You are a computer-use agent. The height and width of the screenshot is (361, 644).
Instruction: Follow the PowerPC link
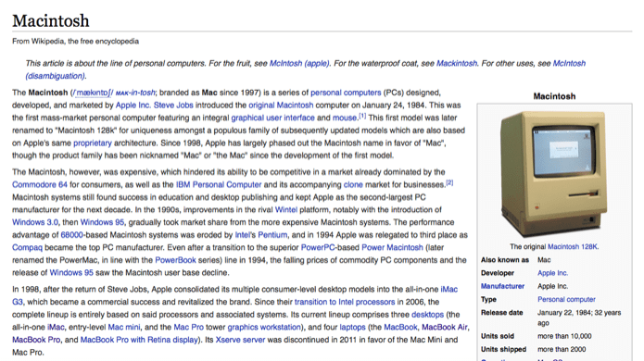319,248
